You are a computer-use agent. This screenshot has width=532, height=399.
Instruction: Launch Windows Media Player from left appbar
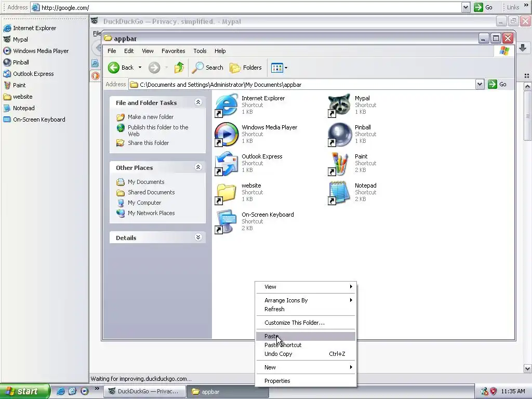coord(36,51)
